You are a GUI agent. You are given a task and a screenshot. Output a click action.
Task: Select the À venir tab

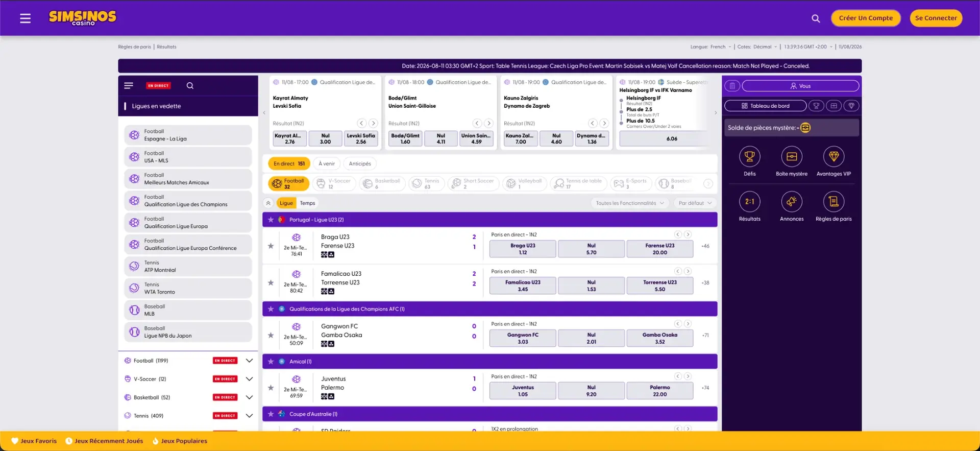[327, 164]
